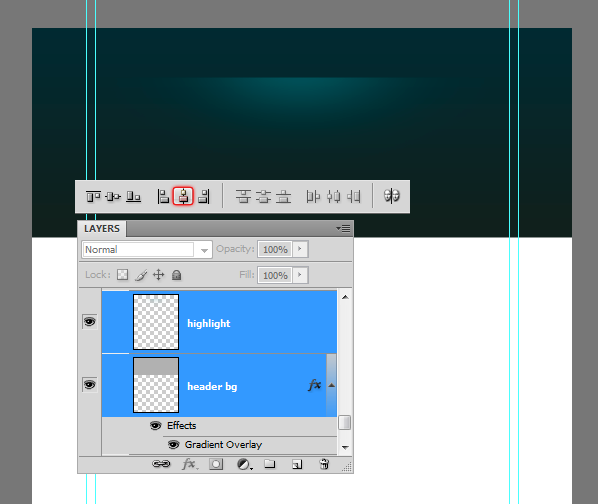Click the Fill percentage field
598x504 pixels.
click(275, 275)
